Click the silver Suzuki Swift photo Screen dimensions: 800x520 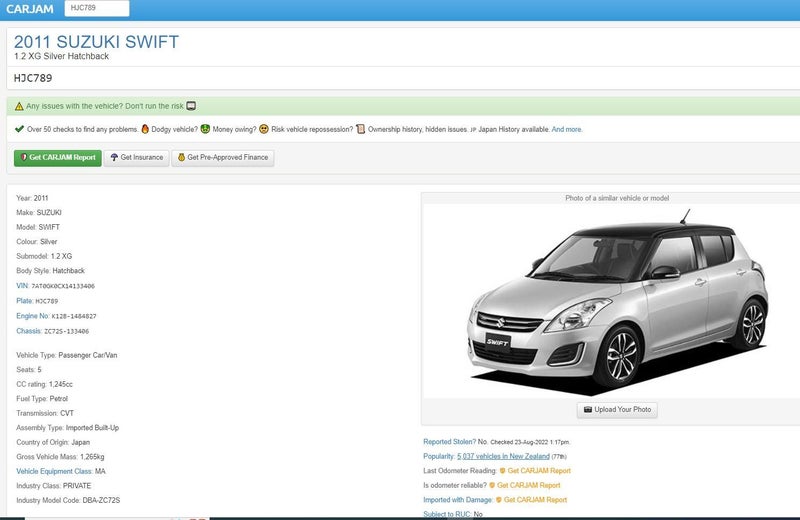[x=617, y=300]
